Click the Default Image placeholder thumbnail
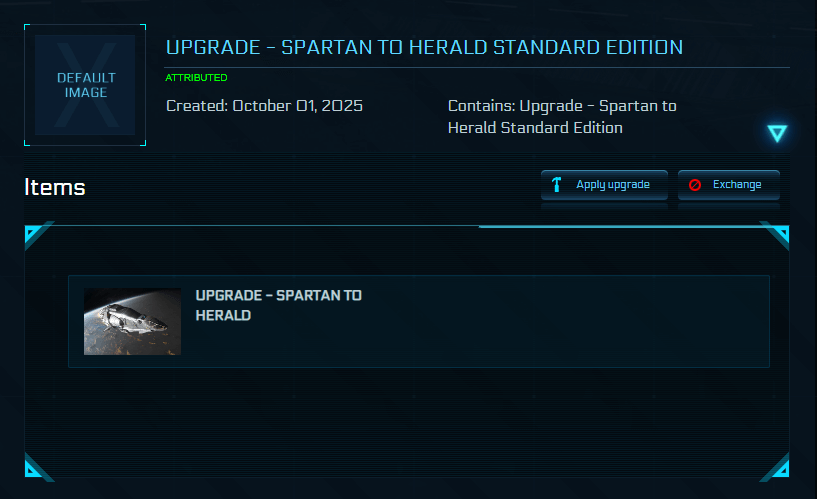The width and height of the screenshot is (817, 499). 85,85
